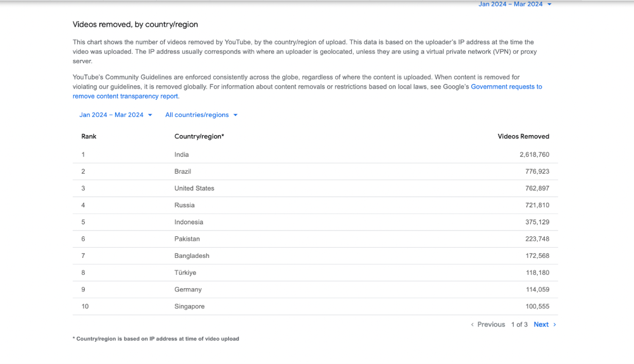Click the Previous page button

pos(491,325)
